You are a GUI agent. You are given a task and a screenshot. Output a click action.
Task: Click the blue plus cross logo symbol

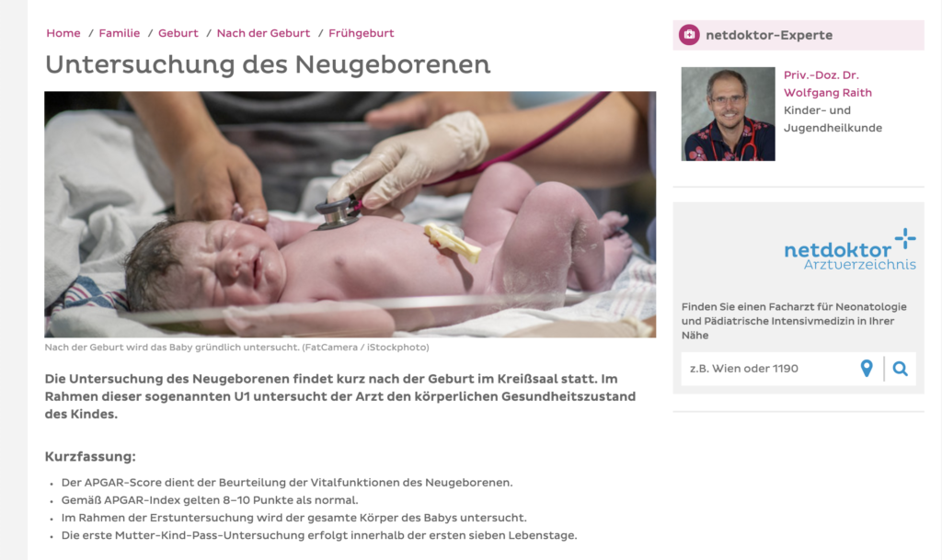tap(905, 238)
